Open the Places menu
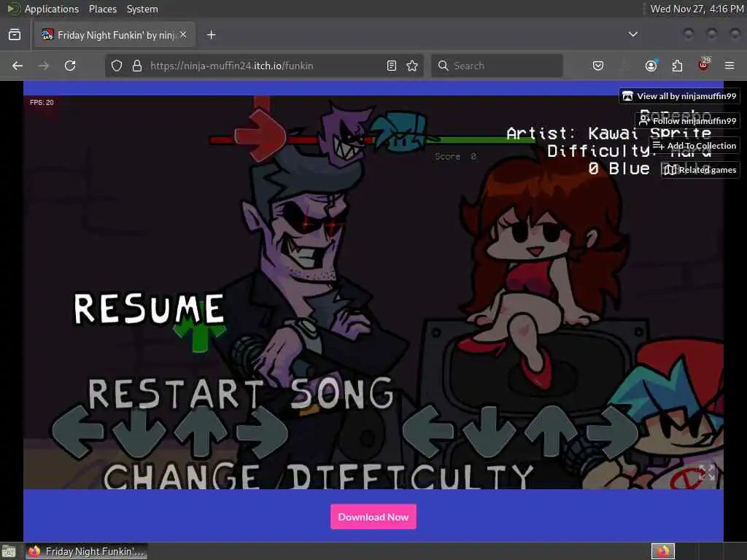 click(x=103, y=9)
